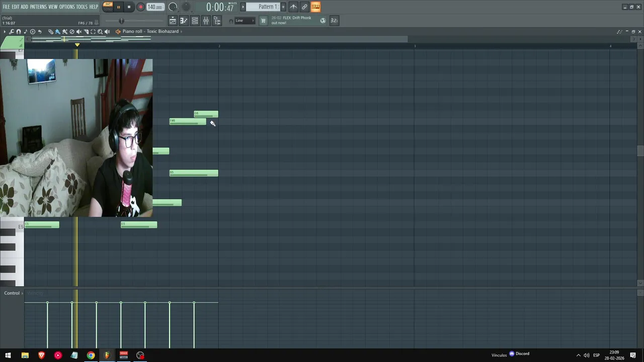Click the 140.000 tempo field

click(x=155, y=7)
